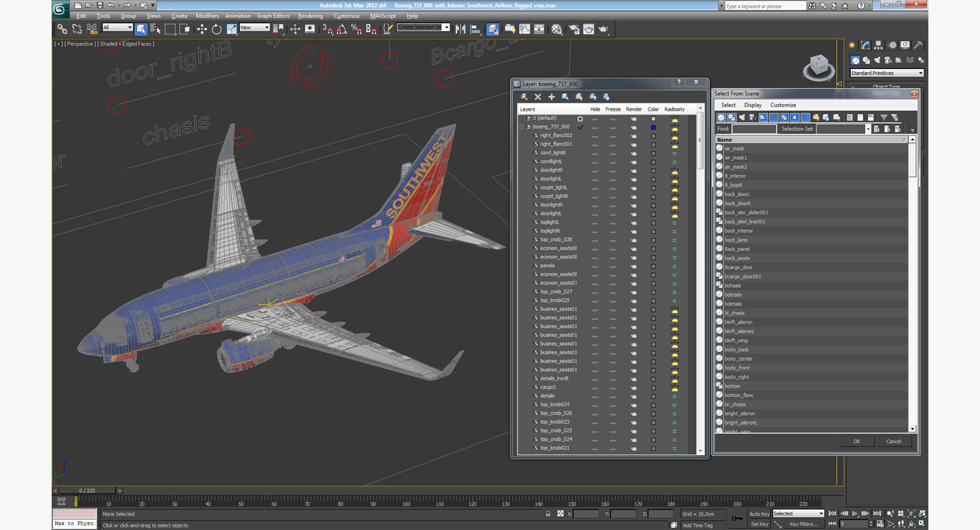Activate the Select Object tool
The width and height of the screenshot is (980, 530).
[x=141, y=29]
